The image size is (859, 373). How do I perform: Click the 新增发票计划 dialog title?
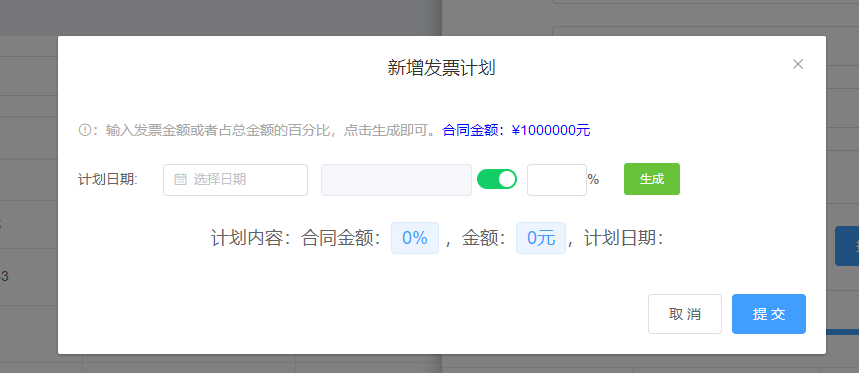point(442,68)
